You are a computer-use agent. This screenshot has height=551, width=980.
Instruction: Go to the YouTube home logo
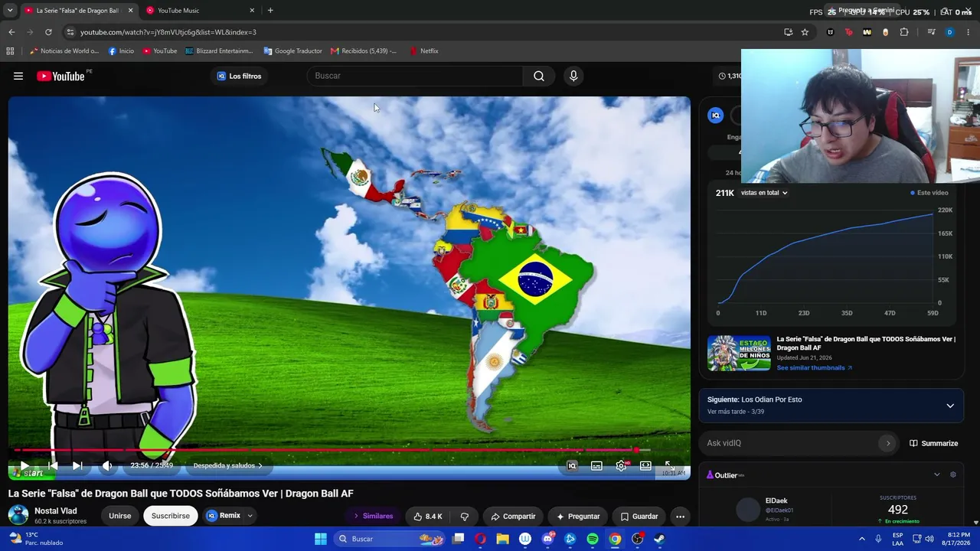coord(61,76)
